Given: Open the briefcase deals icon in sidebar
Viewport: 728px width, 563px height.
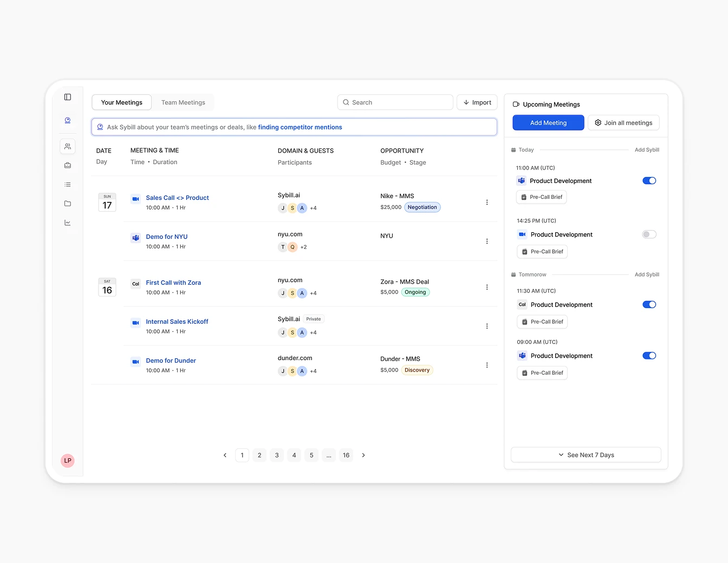Looking at the screenshot, I should (68, 166).
